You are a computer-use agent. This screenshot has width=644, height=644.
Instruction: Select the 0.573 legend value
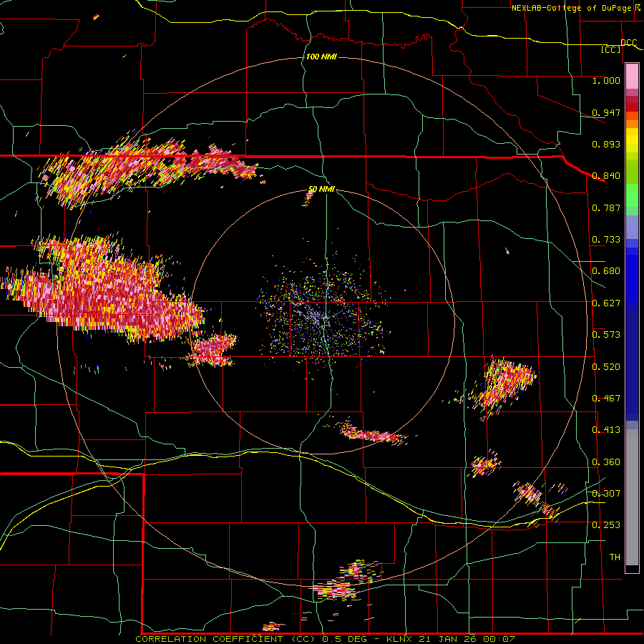pyautogui.click(x=606, y=335)
